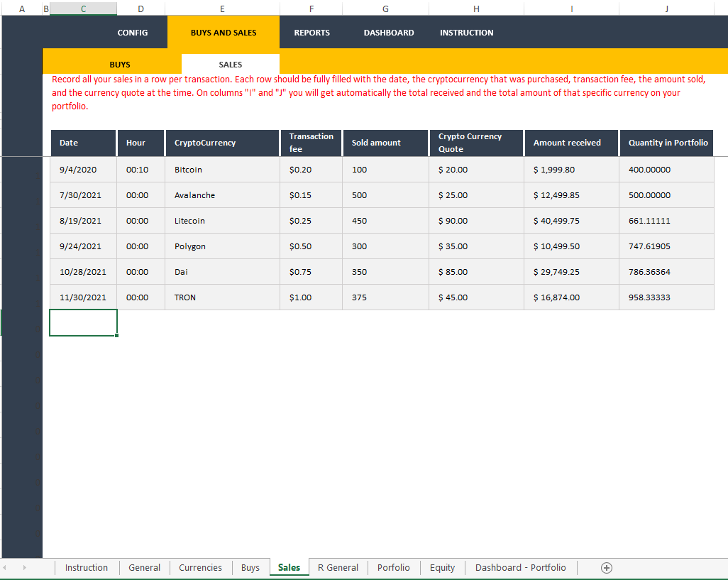Select the amount received cell $ 1,999.80
The width and height of the screenshot is (728, 580).
click(x=571, y=170)
